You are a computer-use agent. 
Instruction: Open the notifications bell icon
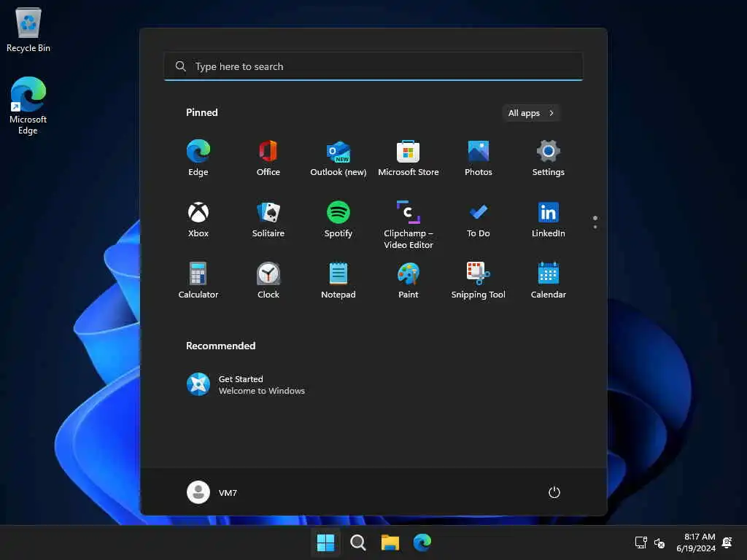tap(727, 542)
